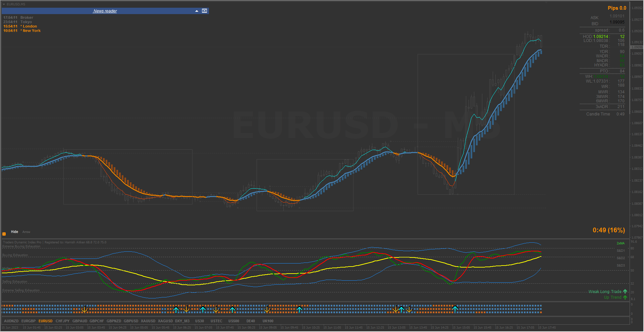Close the News reader panel
This screenshot has width=644, height=332.
pyautogui.click(x=204, y=11)
